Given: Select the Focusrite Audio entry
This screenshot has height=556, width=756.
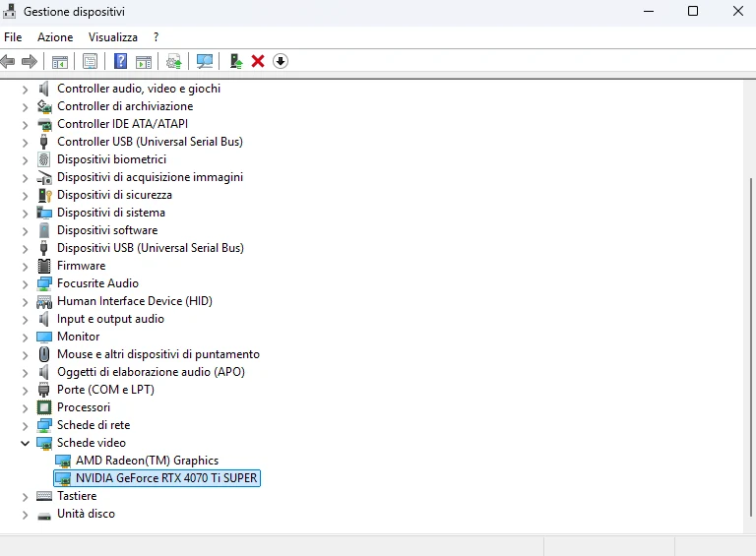Looking at the screenshot, I should click(x=97, y=283).
